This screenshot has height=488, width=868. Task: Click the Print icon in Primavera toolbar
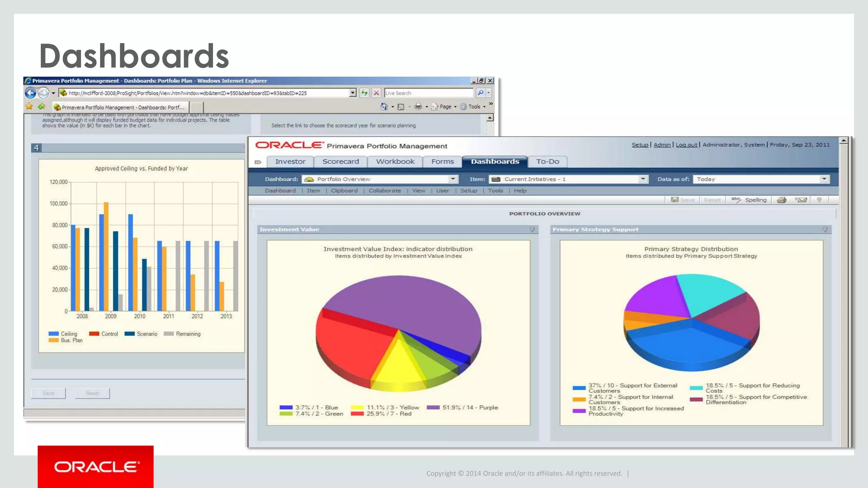point(782,200)
